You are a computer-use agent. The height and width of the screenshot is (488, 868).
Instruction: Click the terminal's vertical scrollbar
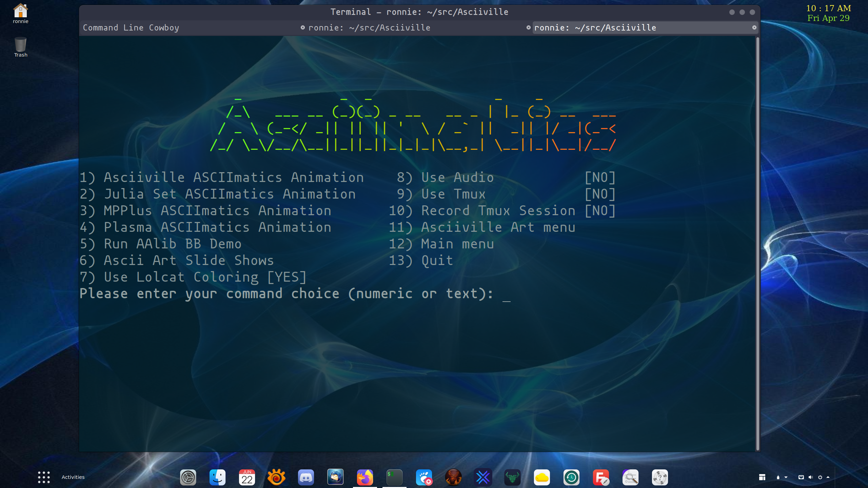tap(757, 243)
